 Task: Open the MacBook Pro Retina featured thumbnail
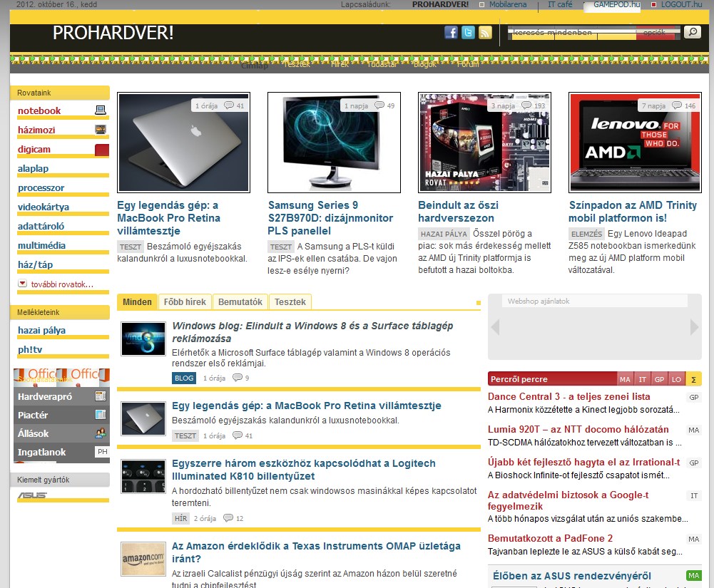coord(183,143)
